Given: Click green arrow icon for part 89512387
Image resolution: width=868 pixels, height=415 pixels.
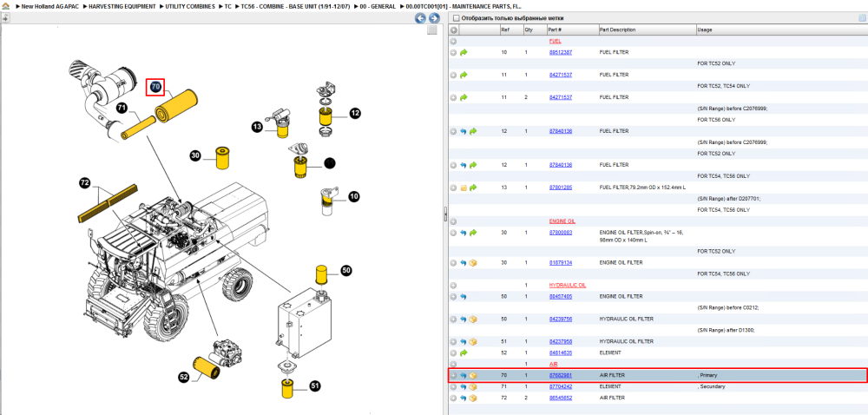Looking at the screenshot, I should pos(464,52).
